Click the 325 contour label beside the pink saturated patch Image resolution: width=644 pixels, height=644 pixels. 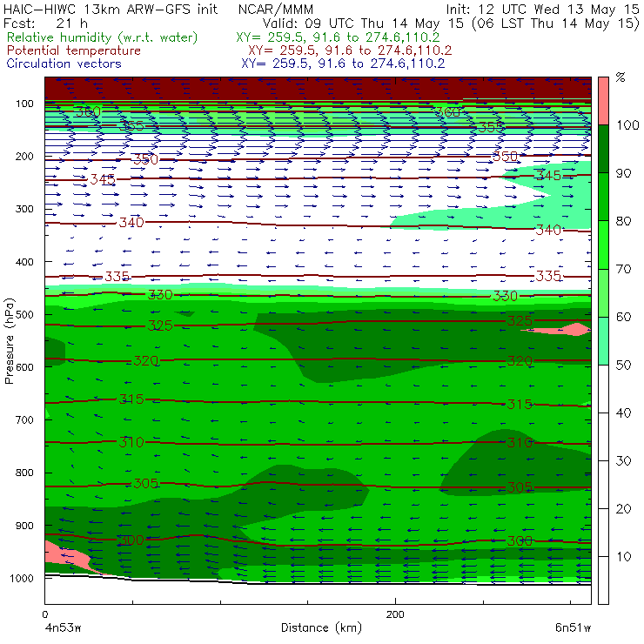tap(520, 321)
